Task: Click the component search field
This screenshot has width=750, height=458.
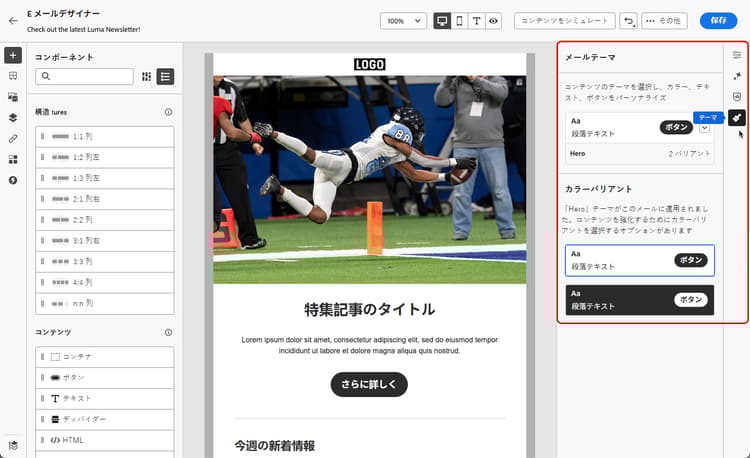Action: pos(84,76)
